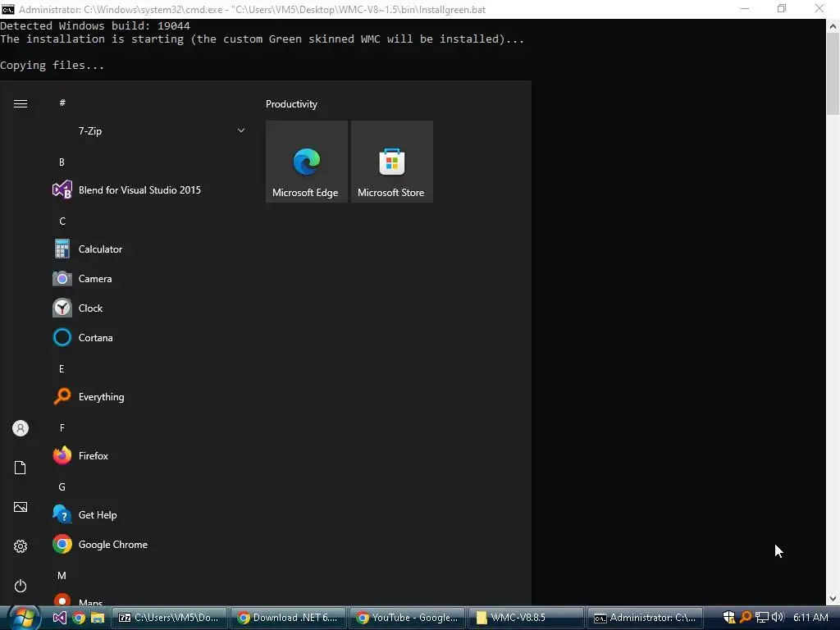Maximize the cmd window

coord(782,8)
